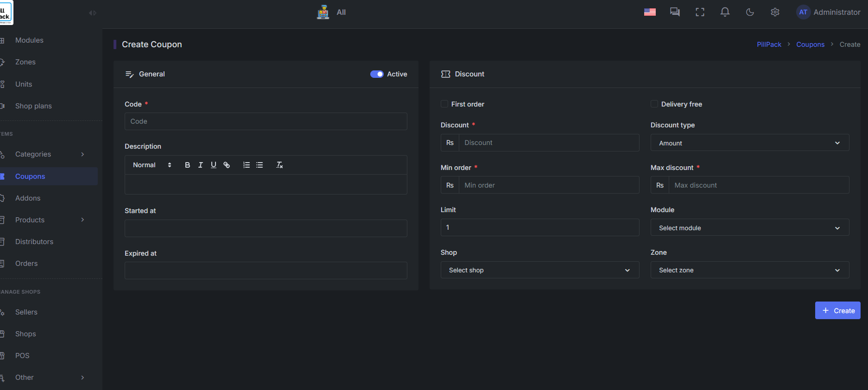Apply italic formatting in description editor
868x390 pixels.
point(200,165)
